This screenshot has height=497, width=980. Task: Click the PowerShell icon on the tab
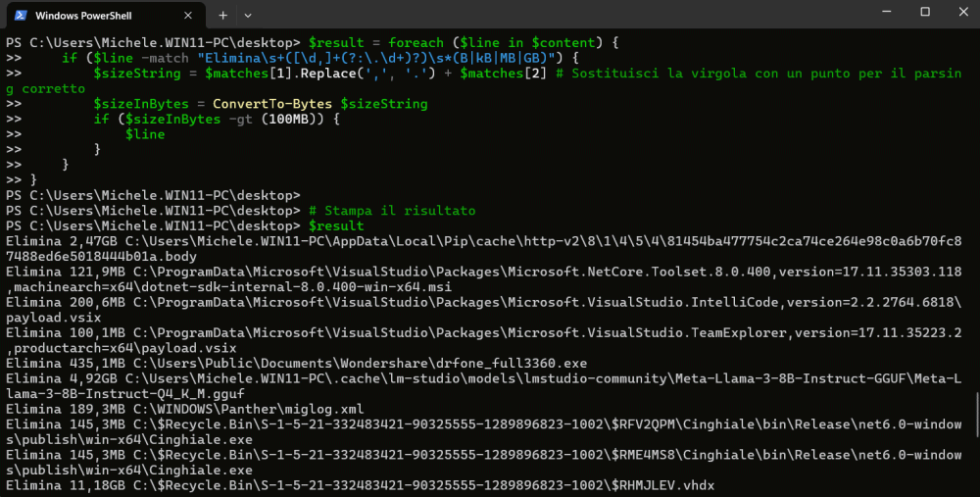pos(21,16)
